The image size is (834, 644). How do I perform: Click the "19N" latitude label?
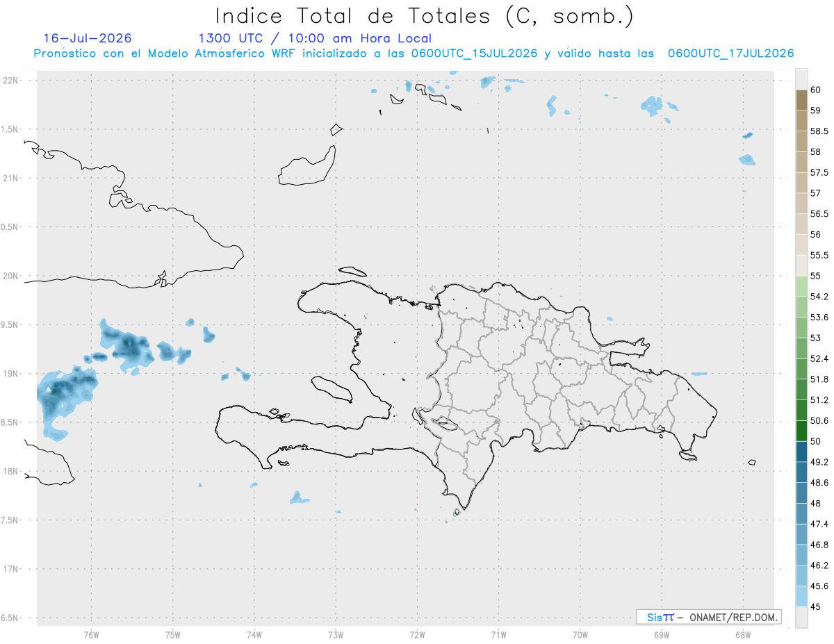tap(10, 374)
